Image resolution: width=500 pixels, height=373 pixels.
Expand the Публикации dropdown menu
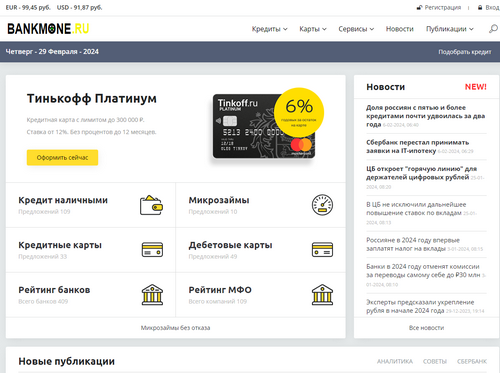pyautogui.click(x=450, y=29)
